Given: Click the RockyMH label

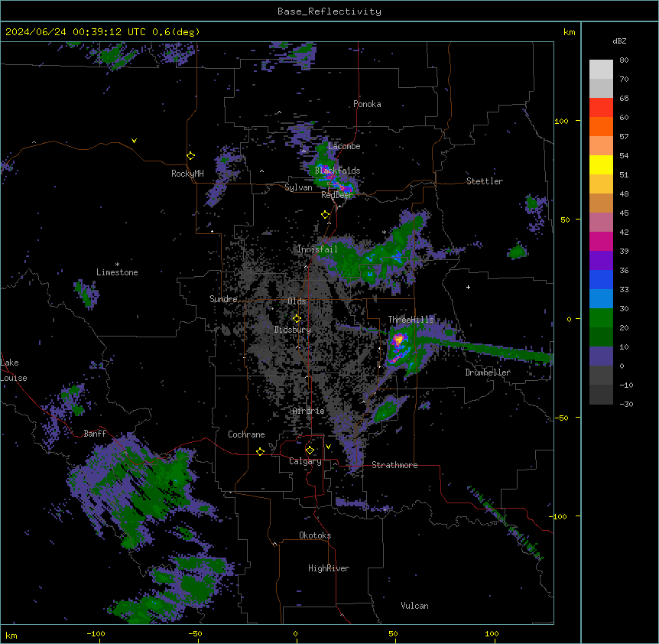Looking at the screenshot, I should (x=187, y=174).
